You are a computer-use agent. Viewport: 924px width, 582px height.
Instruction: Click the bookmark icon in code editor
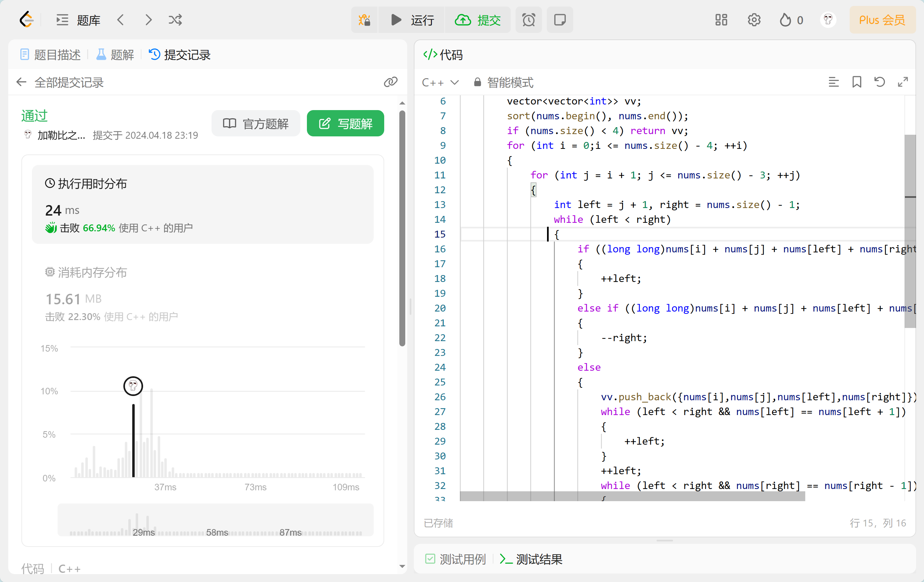857,82
